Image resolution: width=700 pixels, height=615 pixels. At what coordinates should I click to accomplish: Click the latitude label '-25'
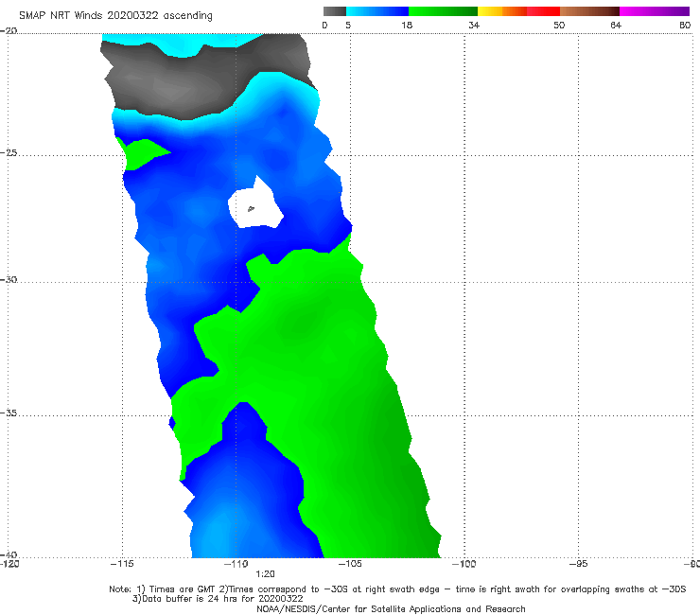coord(9,152)
